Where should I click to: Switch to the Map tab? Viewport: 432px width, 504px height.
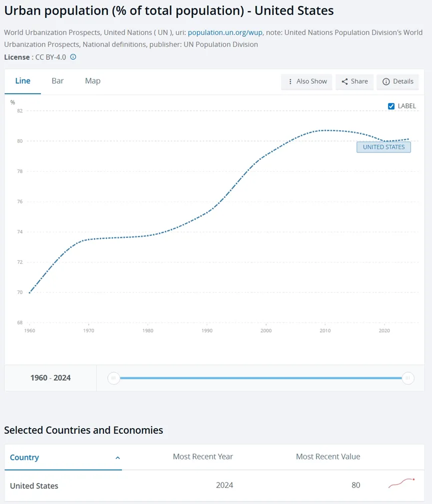click(92, 81)
